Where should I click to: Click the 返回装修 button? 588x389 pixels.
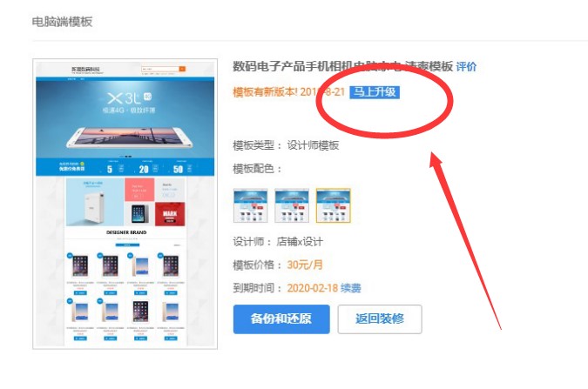pos(380,319)
